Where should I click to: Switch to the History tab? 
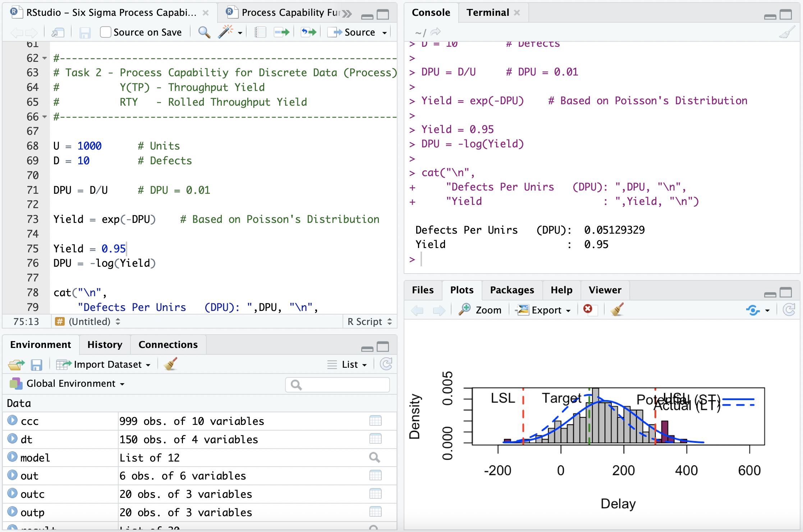point(105,344)
